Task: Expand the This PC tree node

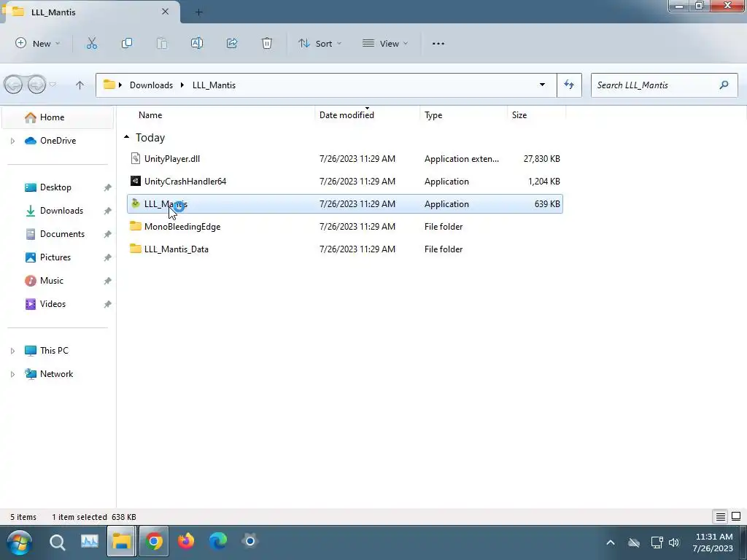Action: point(13,351)
